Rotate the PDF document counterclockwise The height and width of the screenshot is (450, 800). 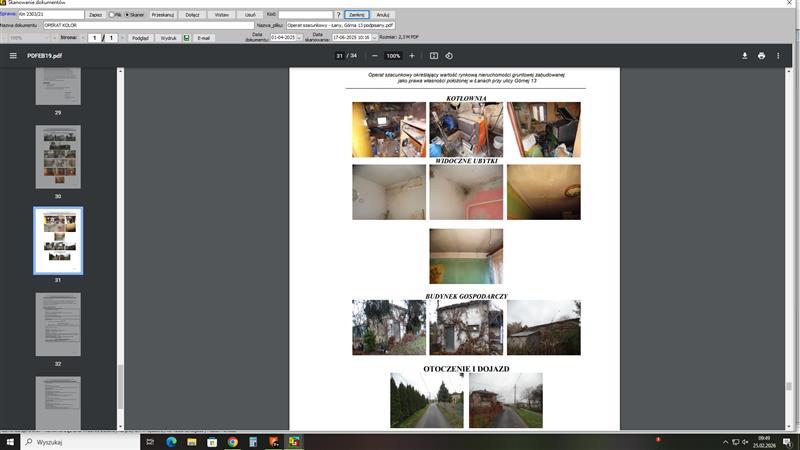point(449,56)
